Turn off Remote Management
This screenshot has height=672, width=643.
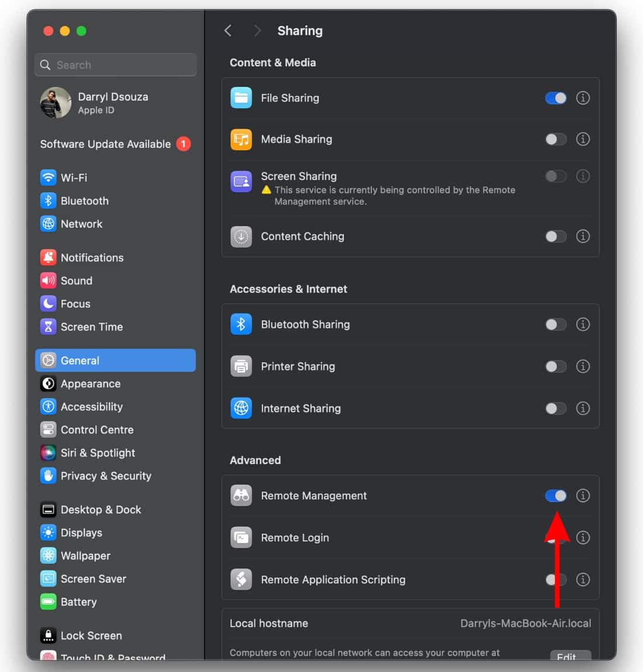click(555, 496)
